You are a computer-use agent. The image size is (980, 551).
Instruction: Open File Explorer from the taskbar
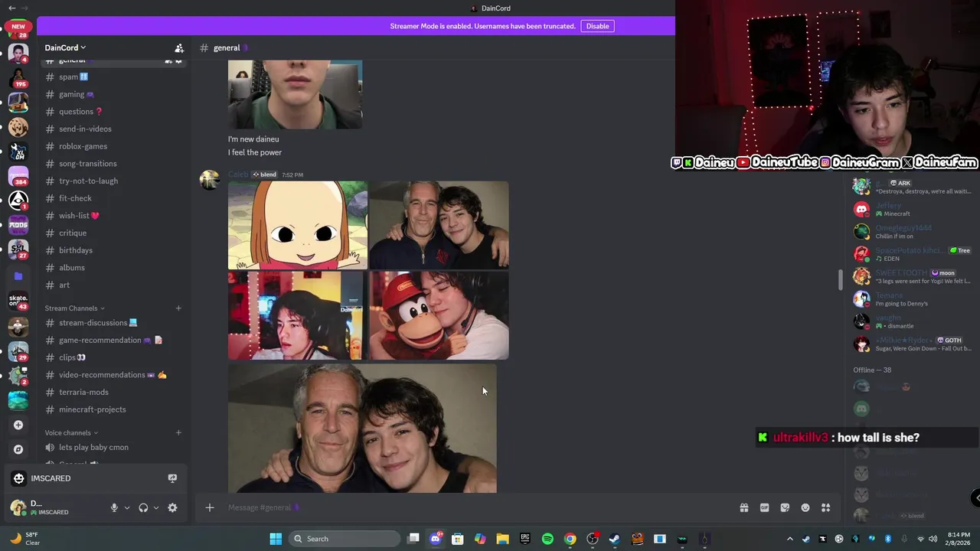pyautogui.click(x=502, y=539)
